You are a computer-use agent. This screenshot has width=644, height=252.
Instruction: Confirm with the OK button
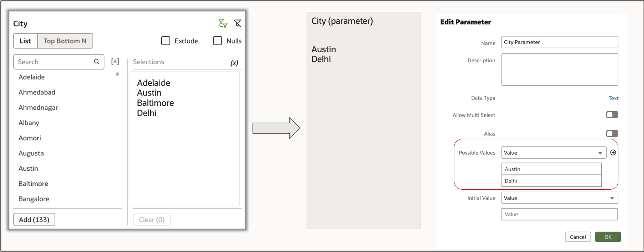click(608, 237)
